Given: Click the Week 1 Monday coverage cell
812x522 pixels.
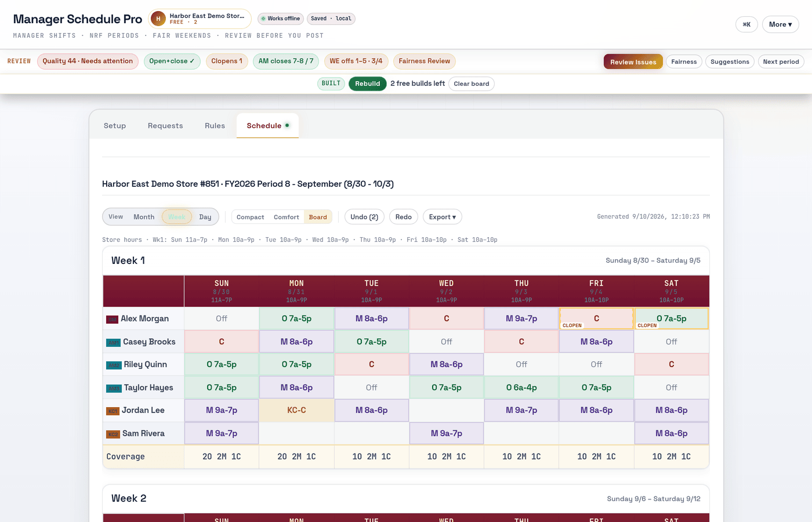Looking at the screenshot, I should coord(296,456).
